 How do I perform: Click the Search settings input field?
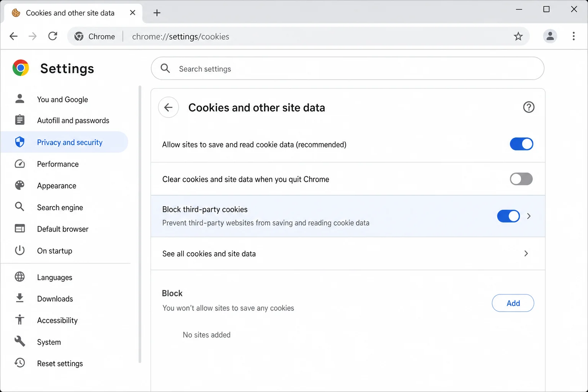[x=348, y=69]
